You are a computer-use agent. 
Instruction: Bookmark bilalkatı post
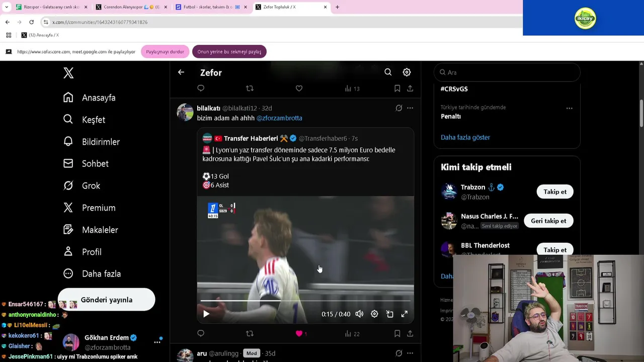397,333
